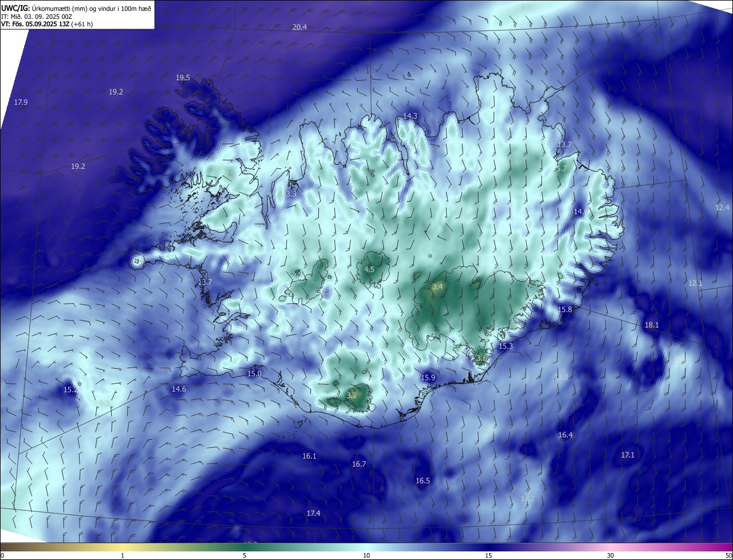The width and height of the screenshot is (733, 560).
Task: Click the 3.2 value label
Action: click(x=352, y=395)
